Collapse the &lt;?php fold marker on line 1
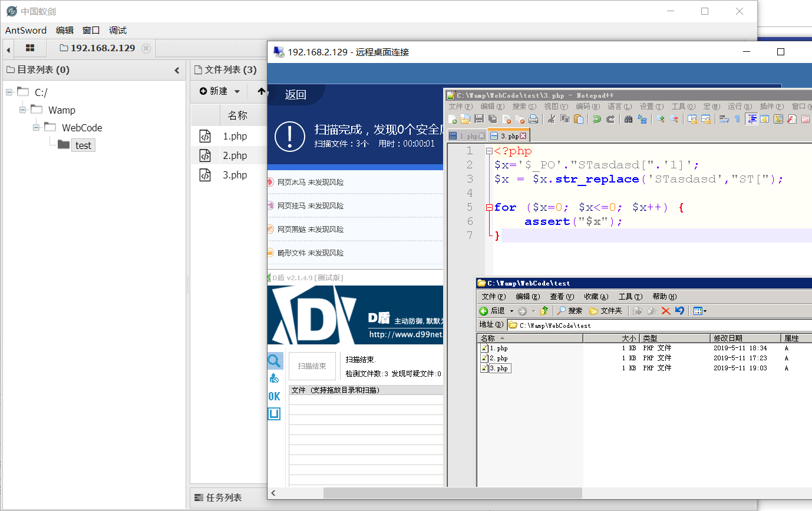 [489, 151]
